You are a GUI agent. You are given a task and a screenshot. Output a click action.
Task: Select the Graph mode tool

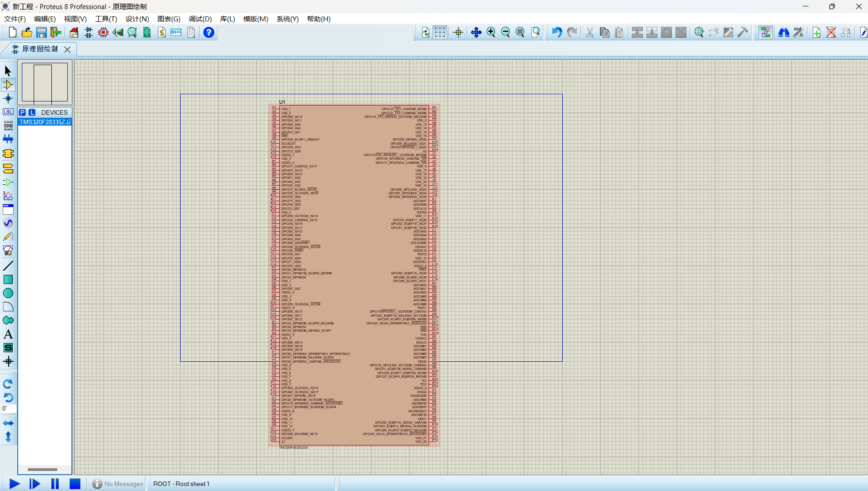[x=8, y=196]
